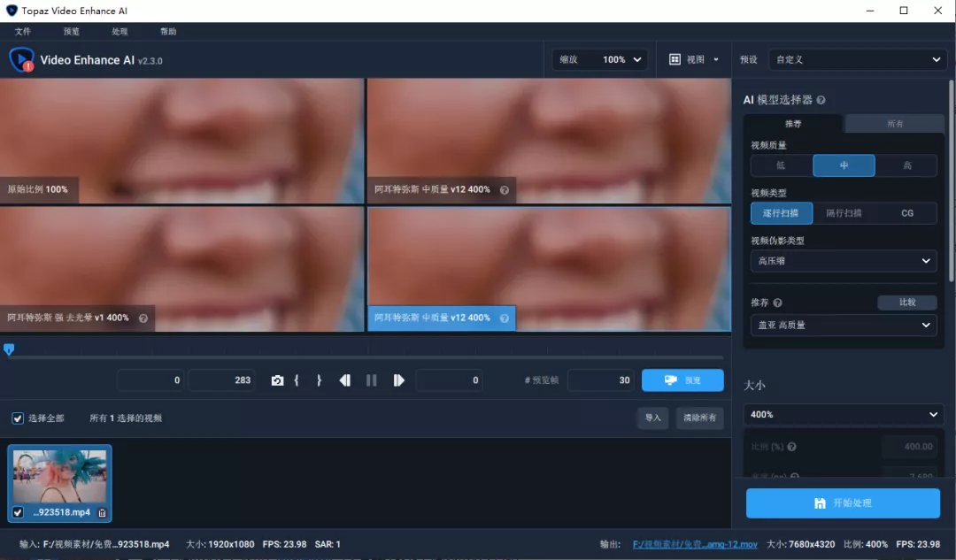Click the 开始处理 start processing button
The image size is (956, 560).
(x=844, y=503)
